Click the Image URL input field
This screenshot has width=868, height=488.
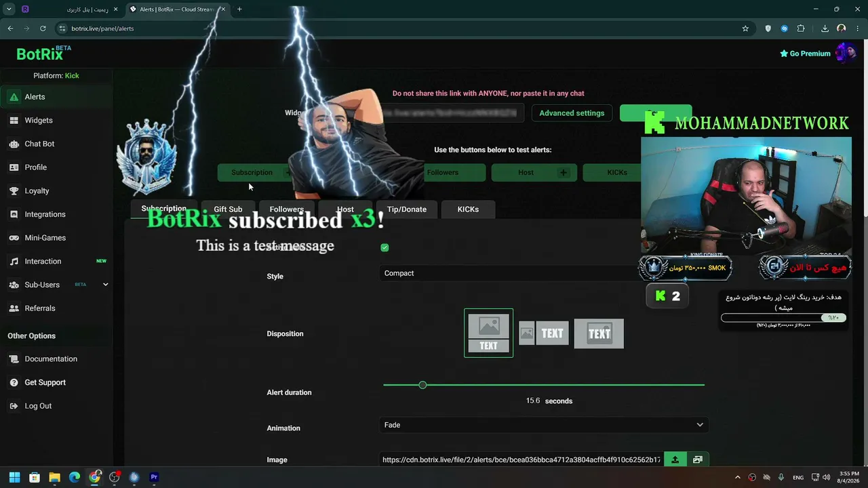click(521, 460)
